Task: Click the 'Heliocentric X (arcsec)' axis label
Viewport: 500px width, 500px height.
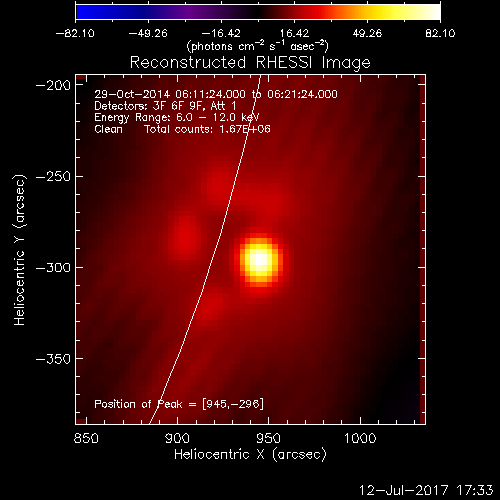Action: (x=250, y=454)
